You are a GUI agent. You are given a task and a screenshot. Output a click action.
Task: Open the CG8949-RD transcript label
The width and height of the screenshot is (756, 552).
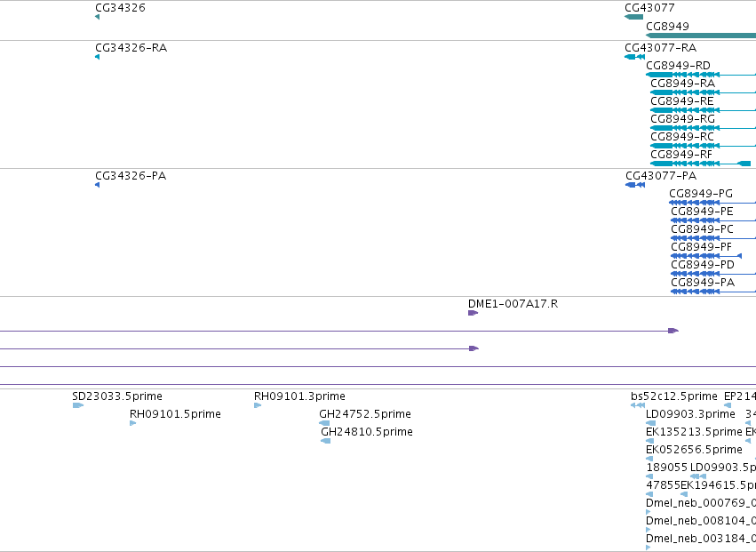click(678, 66)
